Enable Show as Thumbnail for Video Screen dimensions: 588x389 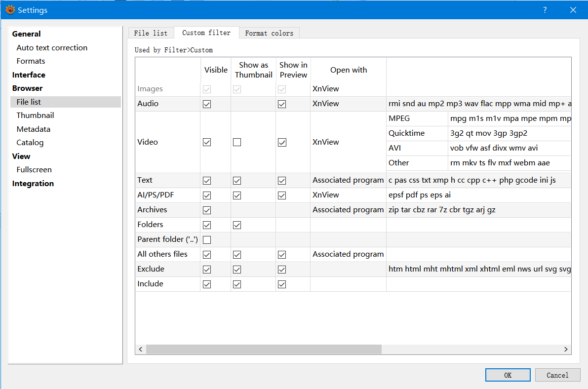pos(237,142)
